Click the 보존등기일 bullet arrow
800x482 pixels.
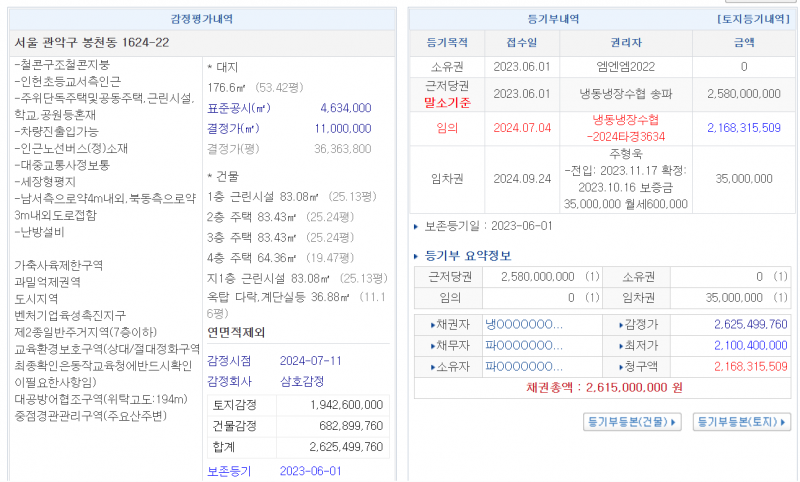417,226
